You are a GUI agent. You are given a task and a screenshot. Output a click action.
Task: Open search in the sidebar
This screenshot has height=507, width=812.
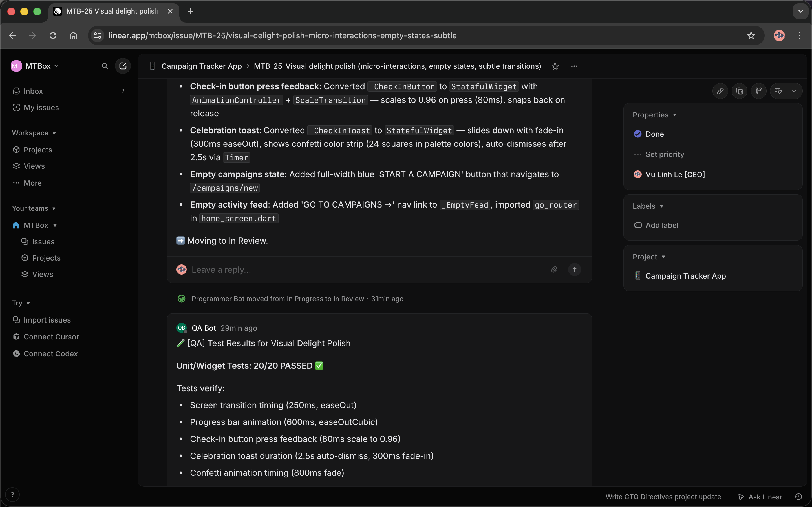pos(105,66)
